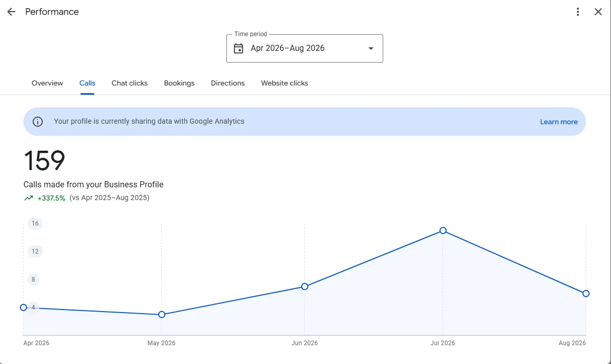
Task: Switch to the Overview tab
Action: coord(47,83)
